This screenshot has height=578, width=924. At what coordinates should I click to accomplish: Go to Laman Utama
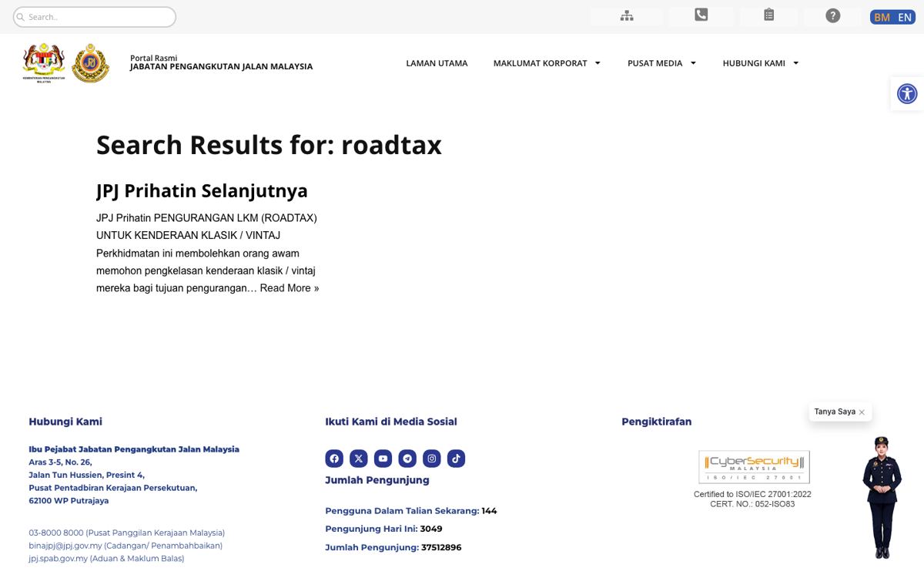(x=437, y=63)
